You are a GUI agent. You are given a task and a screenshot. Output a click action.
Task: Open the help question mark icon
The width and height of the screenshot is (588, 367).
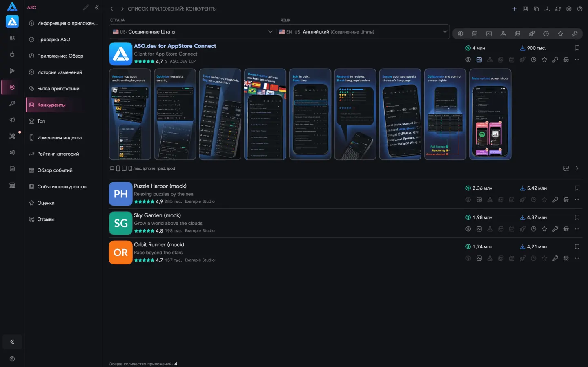pos(580,9)
